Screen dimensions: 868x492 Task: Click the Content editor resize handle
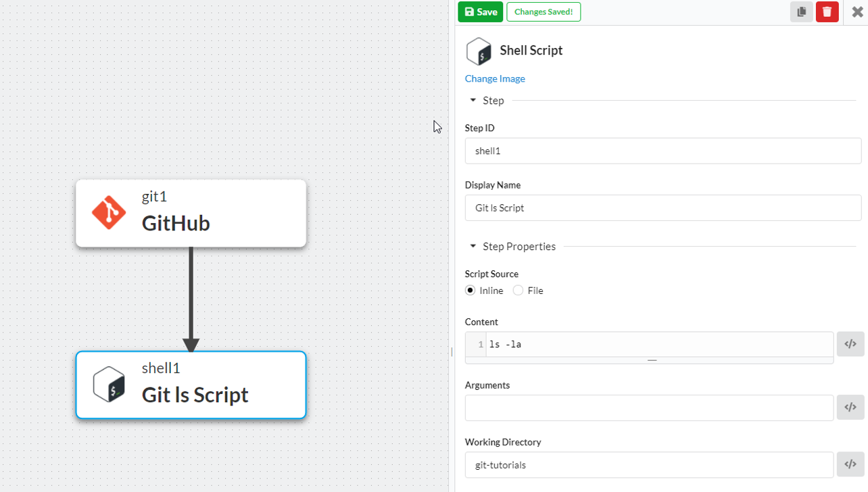coord(652,361)
